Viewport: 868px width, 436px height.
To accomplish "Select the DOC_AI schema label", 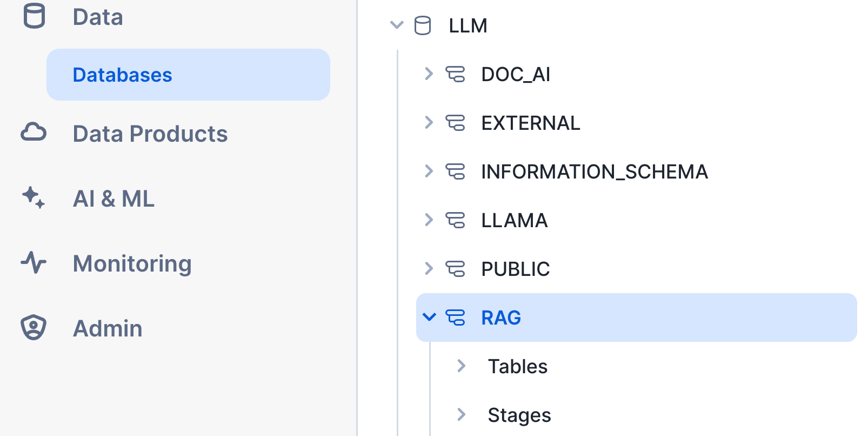I will point(516,75).
